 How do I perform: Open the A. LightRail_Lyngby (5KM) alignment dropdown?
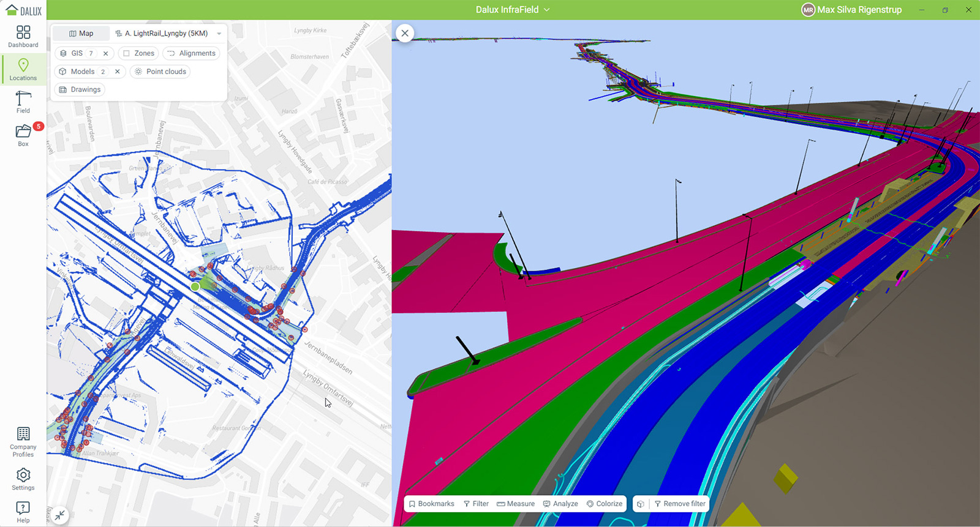point(168,34)
